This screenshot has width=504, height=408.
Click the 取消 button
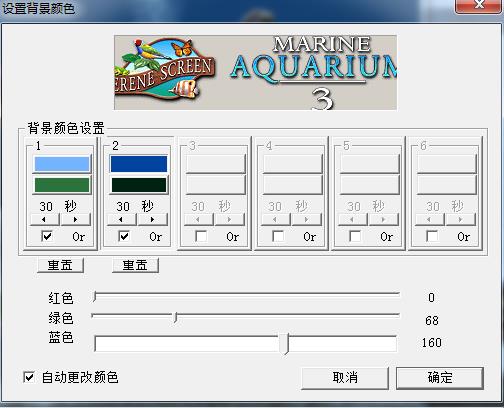pyautogui.click(x=345, y=378)
